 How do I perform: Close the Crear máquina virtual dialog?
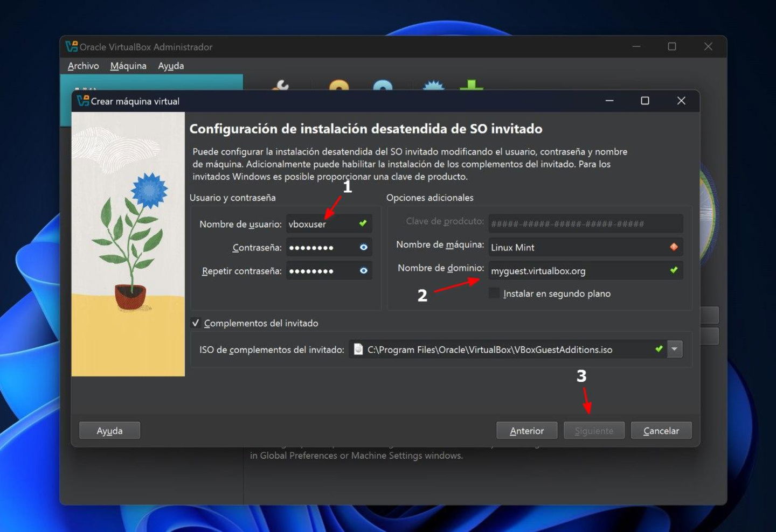(681, 101)
